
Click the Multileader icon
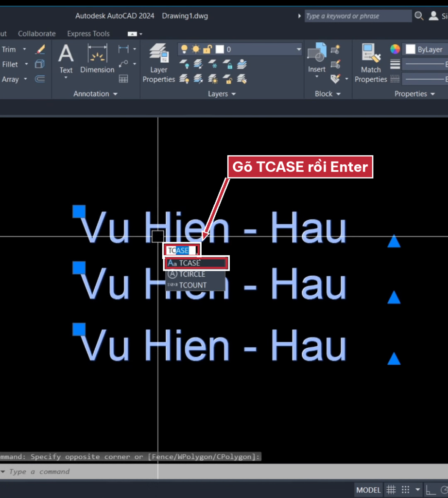point(123,64)
